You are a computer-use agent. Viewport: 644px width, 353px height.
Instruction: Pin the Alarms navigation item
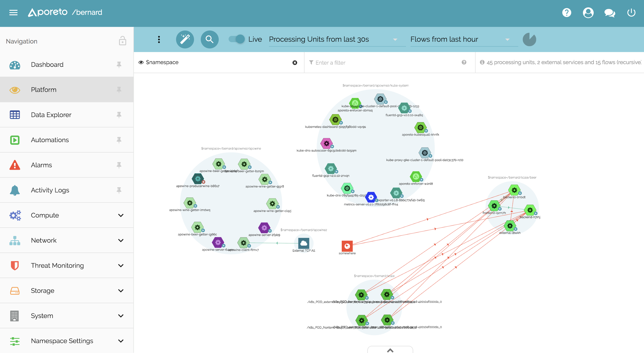(x=119, y=165)
